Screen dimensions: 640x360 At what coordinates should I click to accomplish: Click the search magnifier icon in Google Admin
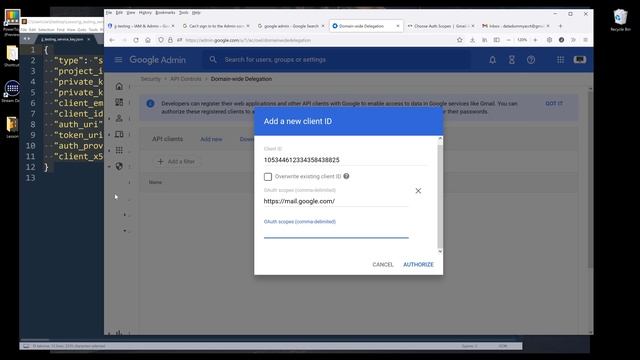click(x=213, y=60)
